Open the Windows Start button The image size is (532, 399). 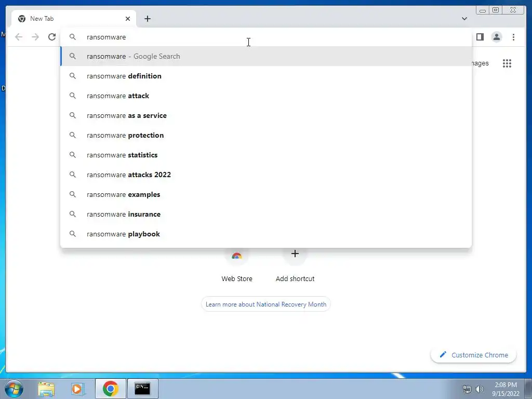coord(14,389)
